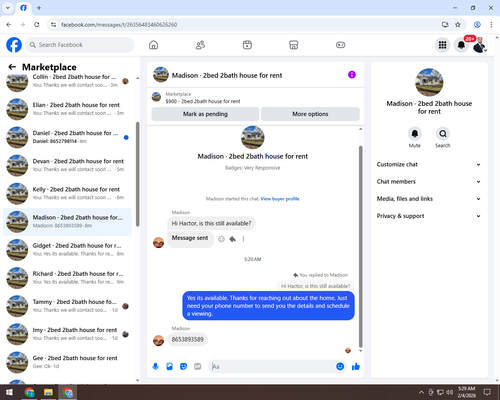500x400 pixels.
Task: Reply to the Message sent bubble
Action: click(233, 239)
